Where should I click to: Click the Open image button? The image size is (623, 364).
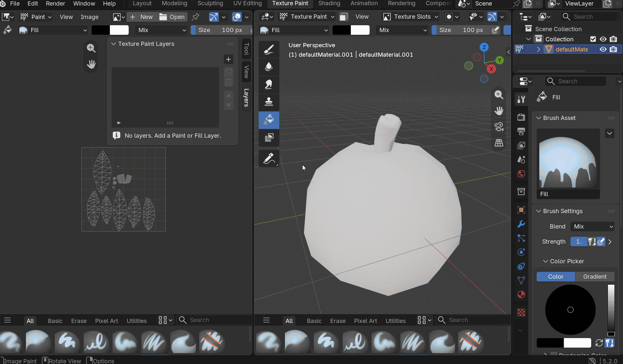(172, 17)
